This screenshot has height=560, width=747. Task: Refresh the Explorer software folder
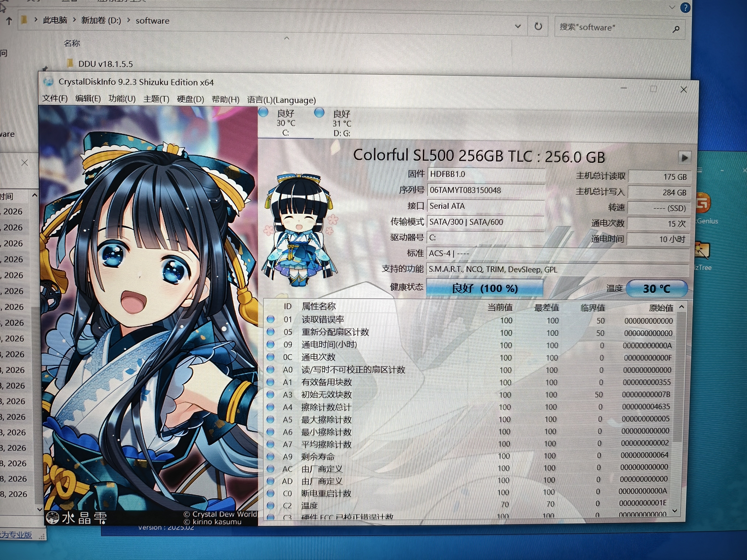538,26
